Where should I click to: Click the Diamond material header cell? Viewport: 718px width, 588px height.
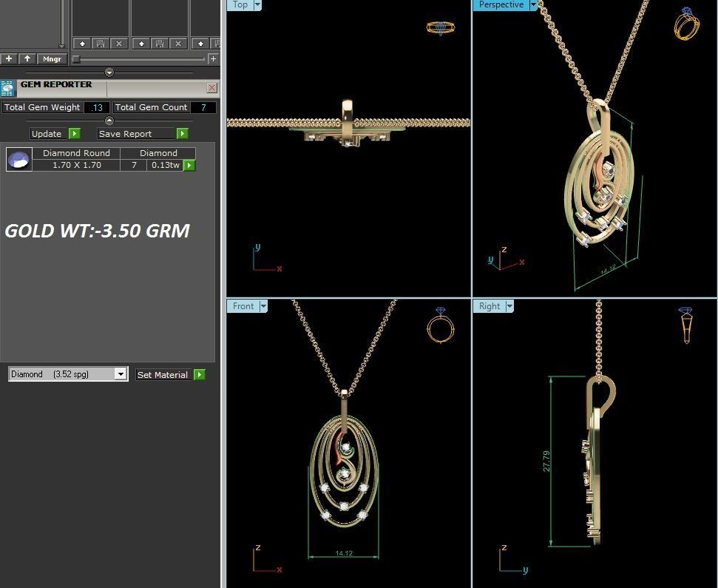click(x=158, y=153)
